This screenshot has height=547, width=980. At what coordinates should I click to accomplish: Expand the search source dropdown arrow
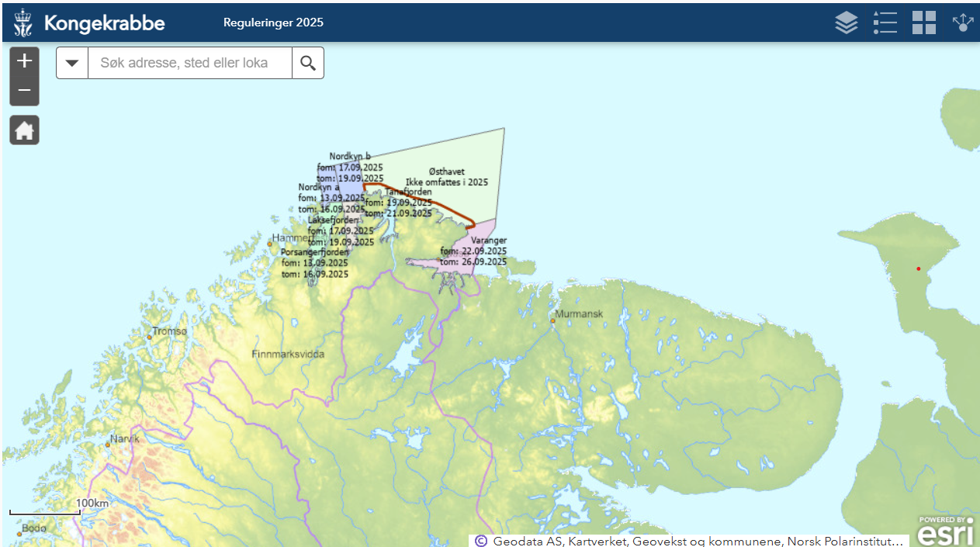tap(72, 63)
